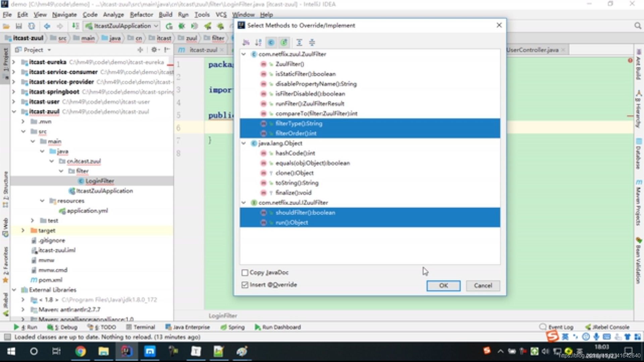This screenshot has width=644, height=362.
Task: Toggle the first sort-by-type icon in dialog
Action: [x=246, y=42]
